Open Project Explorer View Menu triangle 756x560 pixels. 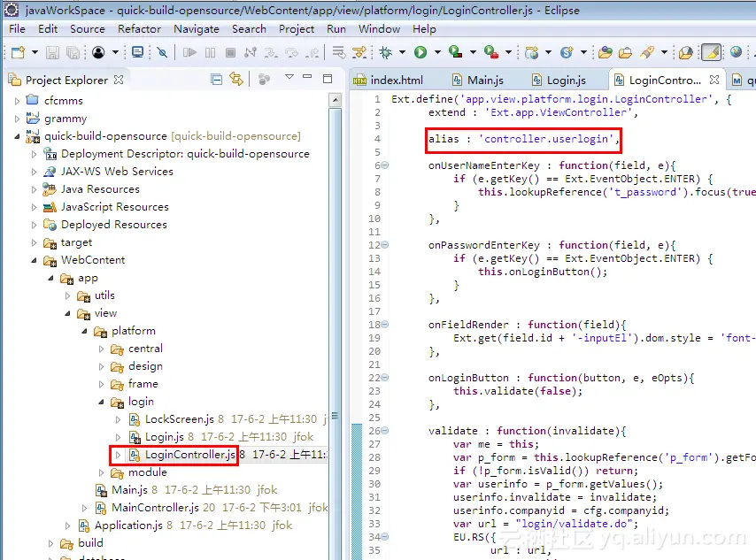(x=289, y=77)
